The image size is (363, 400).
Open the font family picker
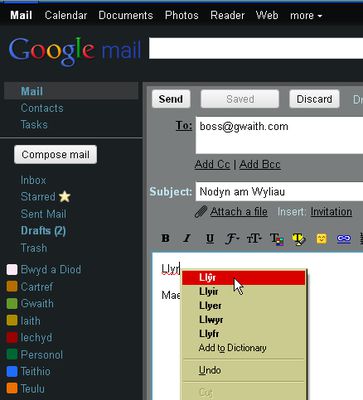(x=232, y=239)
